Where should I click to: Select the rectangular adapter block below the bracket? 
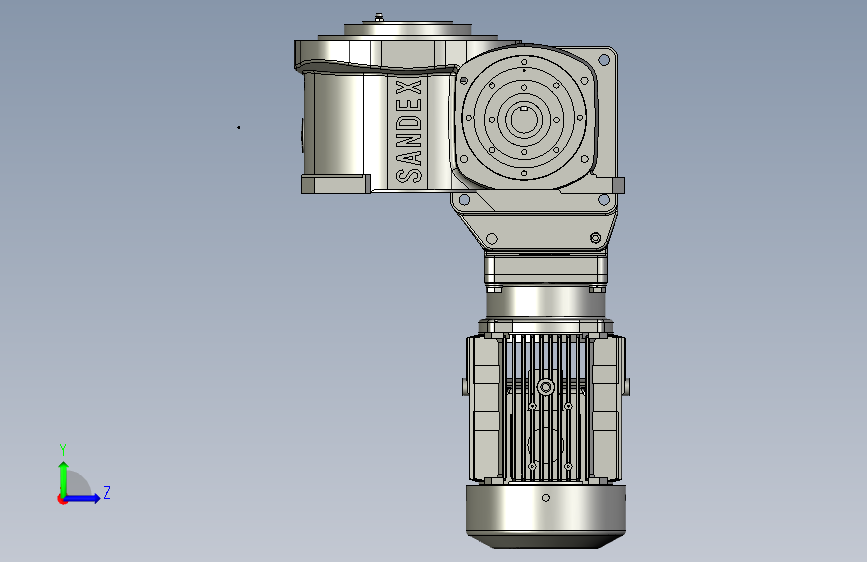[546, 268]
